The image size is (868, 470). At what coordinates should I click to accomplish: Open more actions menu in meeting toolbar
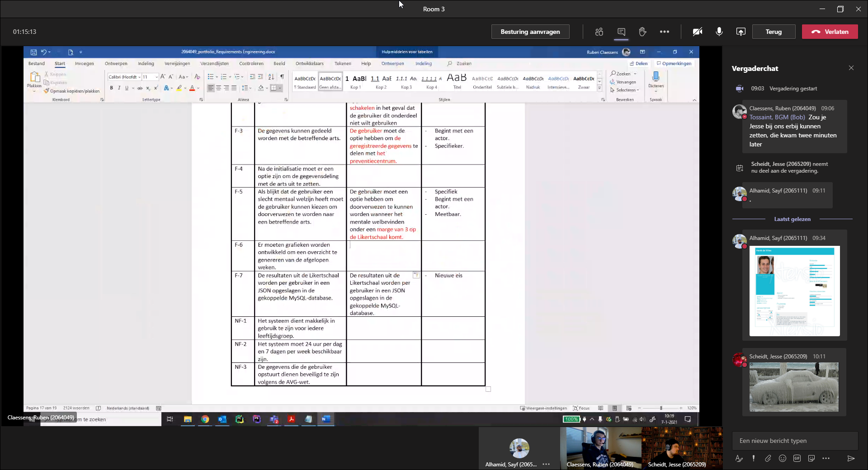click(x=664, y=32)
